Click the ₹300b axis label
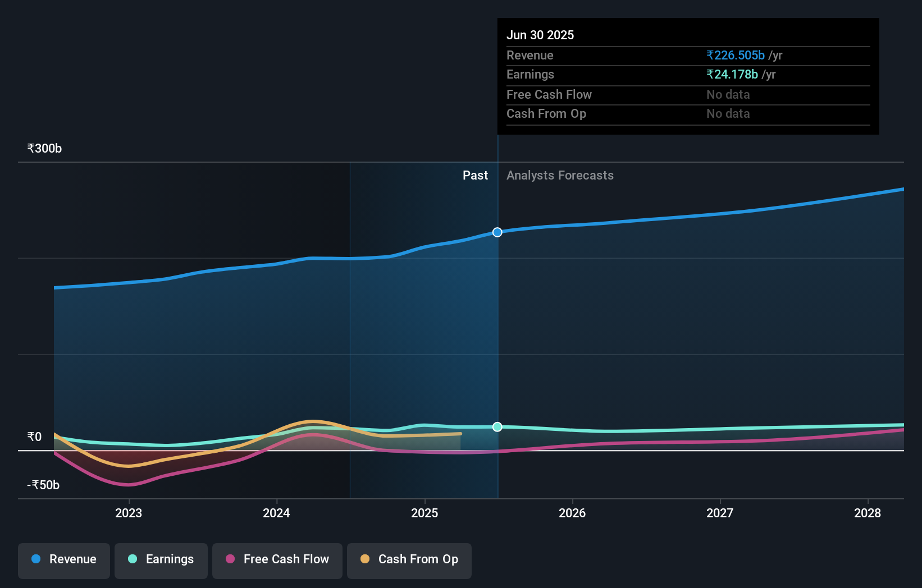This screenshot has height=588, width=922. [44, 148]
